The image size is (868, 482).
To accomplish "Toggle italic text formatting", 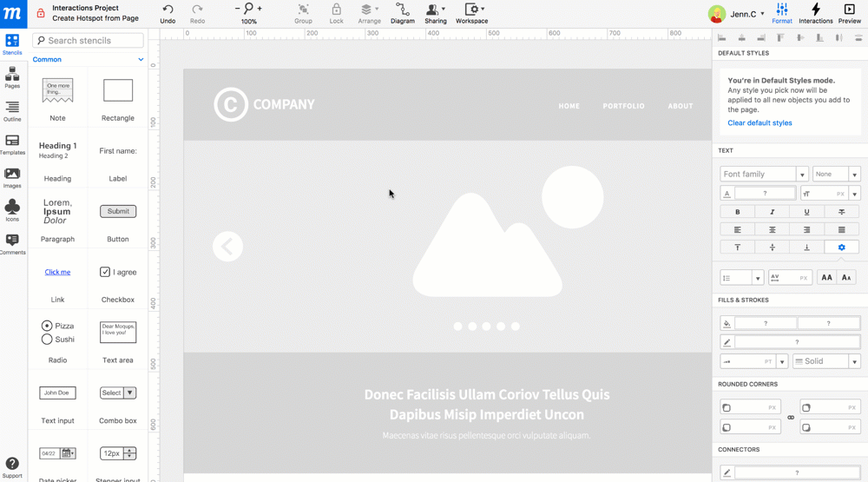I will pyautogui.click(x=772, y=212).
